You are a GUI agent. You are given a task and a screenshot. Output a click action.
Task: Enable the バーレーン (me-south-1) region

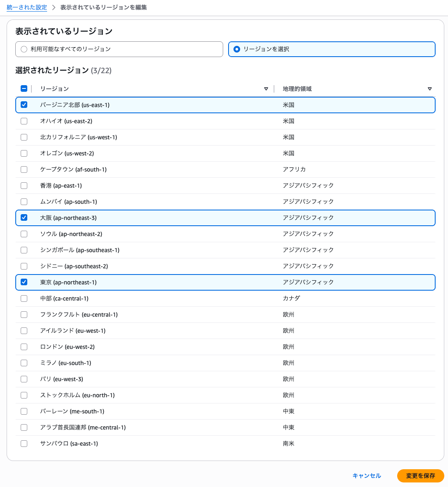point(24,411)
